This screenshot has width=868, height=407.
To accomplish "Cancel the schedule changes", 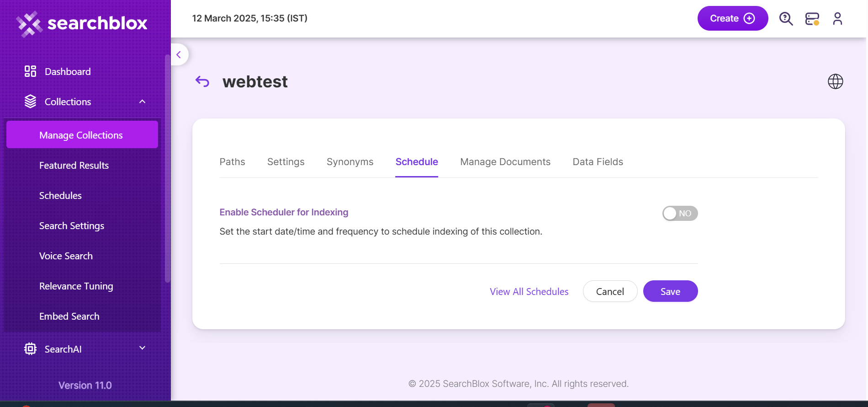I will point(610,291).
